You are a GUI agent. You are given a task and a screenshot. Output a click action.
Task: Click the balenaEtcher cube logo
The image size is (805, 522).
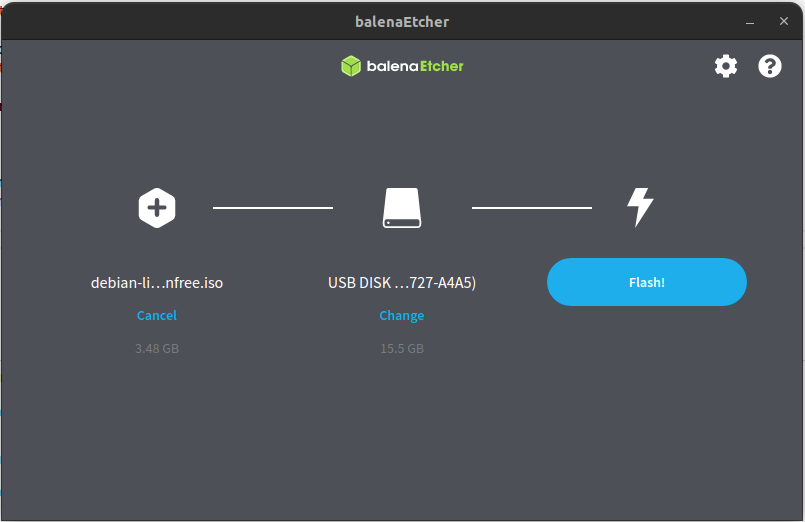(351, 66)
